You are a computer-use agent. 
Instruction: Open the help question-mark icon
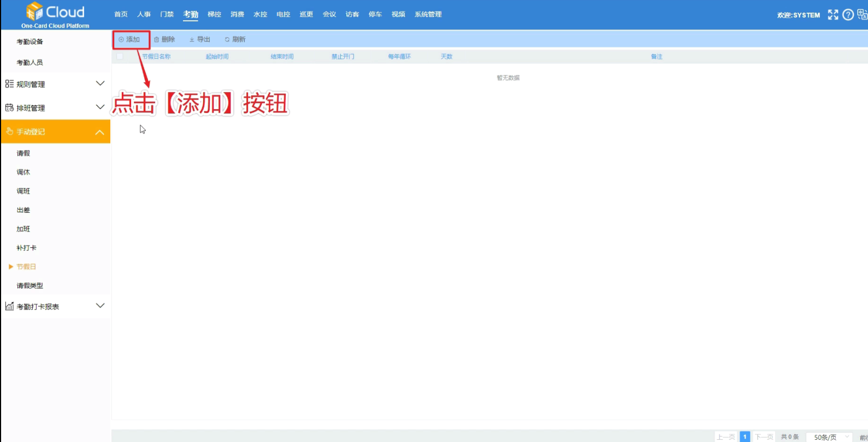pos(848,15)
